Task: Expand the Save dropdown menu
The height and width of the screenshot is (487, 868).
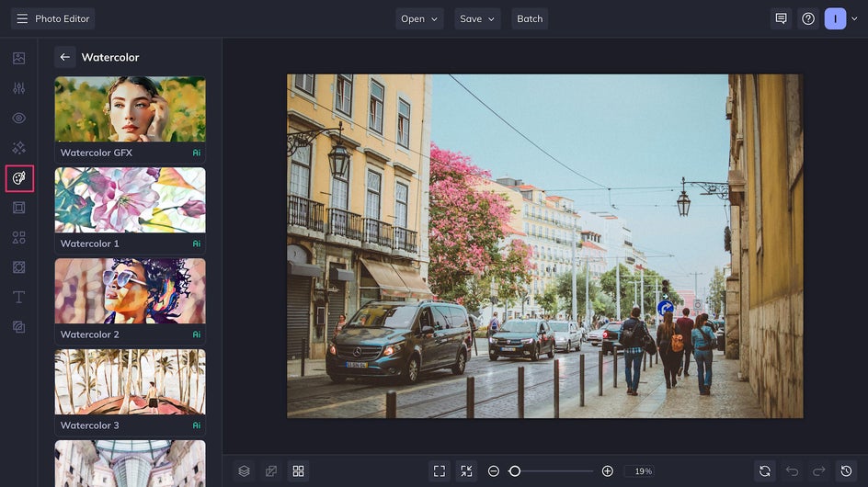Action: click(x=477, y=18)
